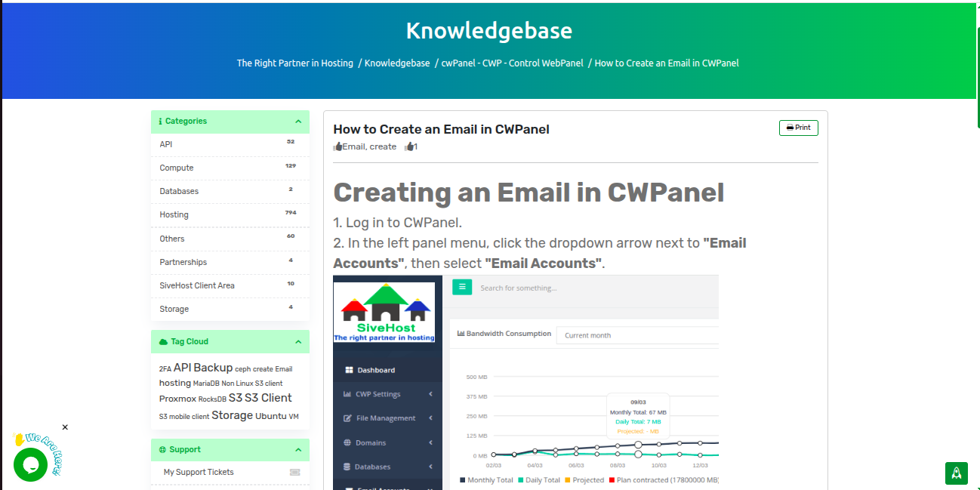
Task: Open the live chat bubble icon
Action: [x=31, y=464]
